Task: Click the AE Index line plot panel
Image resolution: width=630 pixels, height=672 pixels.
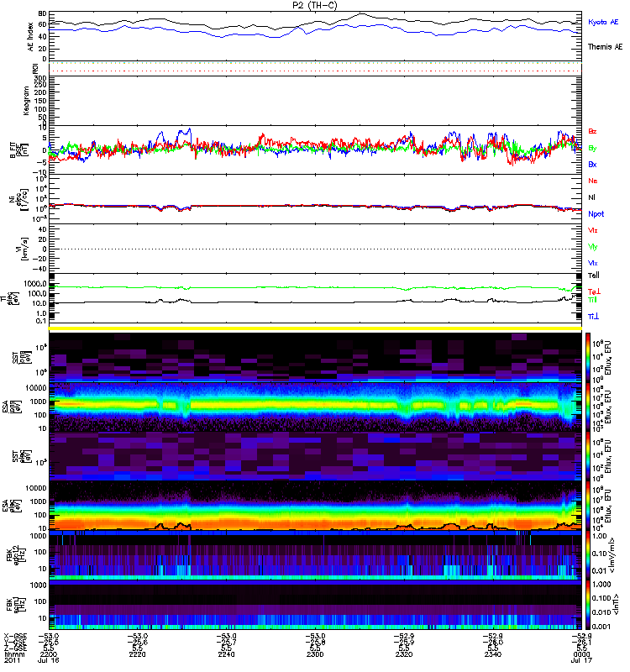Action: 316,36
